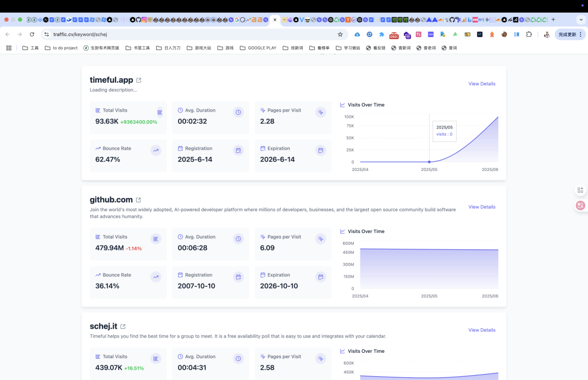Click the 2025/05 data point on timeful.app chart
Screen dimensions: 588x380
429,162
